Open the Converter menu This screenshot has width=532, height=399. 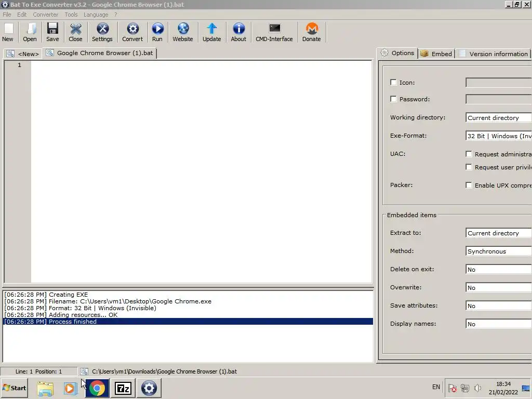coord(46,15)
